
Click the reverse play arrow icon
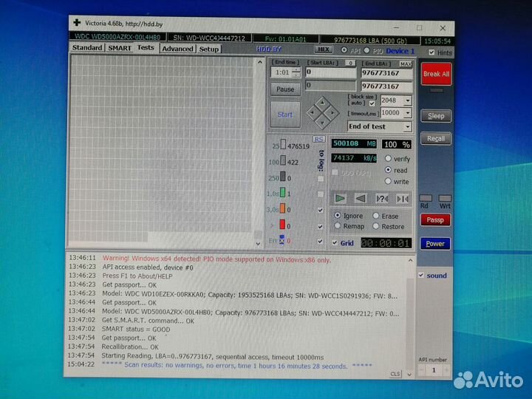[x=361, y=198]
